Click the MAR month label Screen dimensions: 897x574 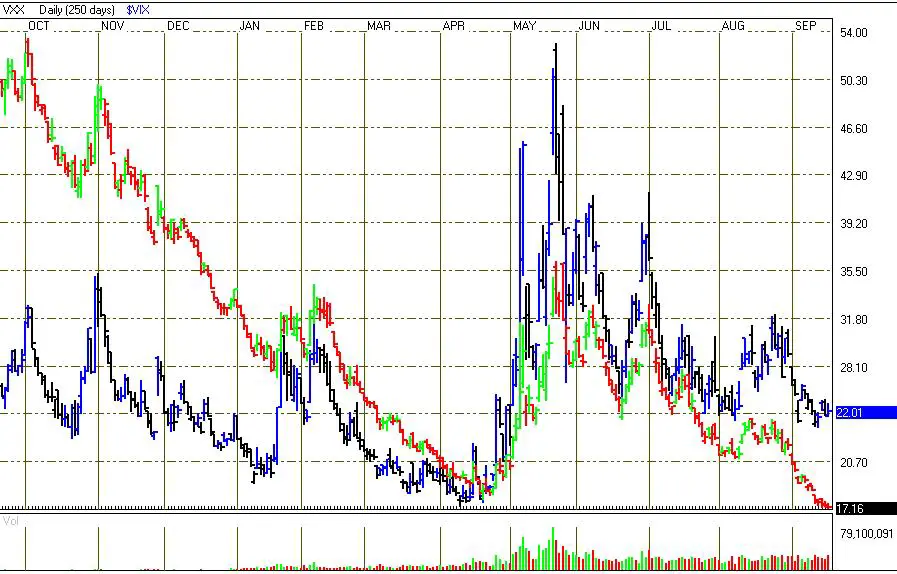(x=379, y=26)
